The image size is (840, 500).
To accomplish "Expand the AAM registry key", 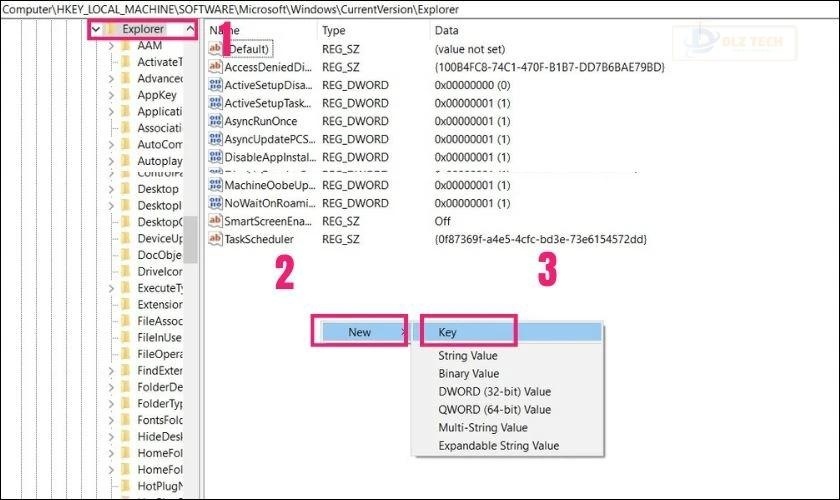I will (x=110, y=47).
